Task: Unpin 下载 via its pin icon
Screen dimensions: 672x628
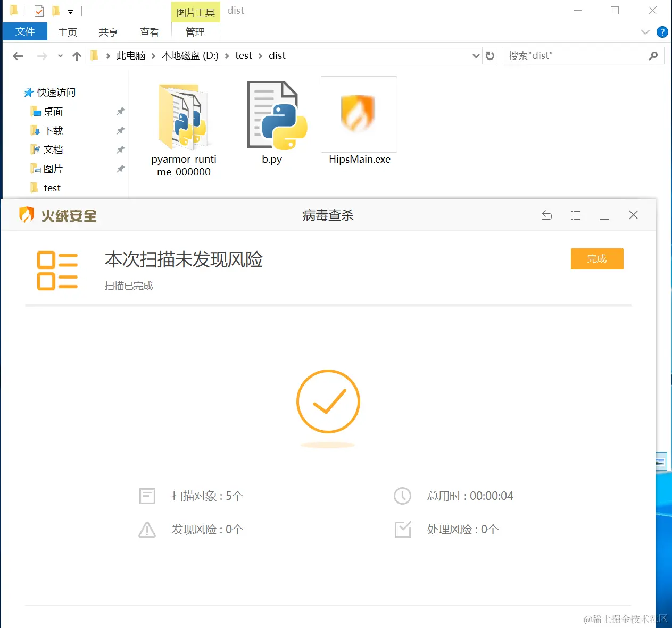Action: pos(120,130)
